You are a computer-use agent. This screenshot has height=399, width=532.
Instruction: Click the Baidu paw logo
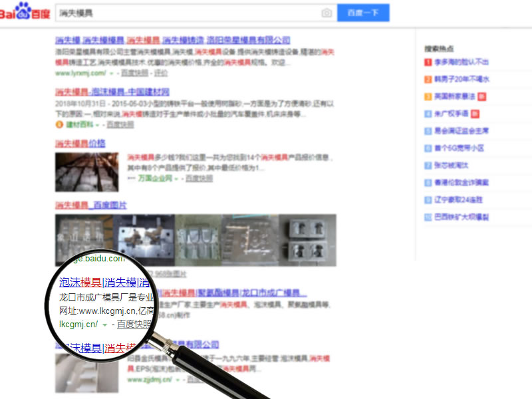click(x=23, y=11)
